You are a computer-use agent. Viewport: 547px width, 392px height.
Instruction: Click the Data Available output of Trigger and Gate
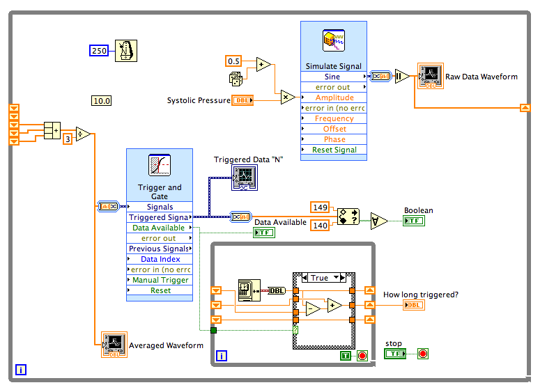160,228
